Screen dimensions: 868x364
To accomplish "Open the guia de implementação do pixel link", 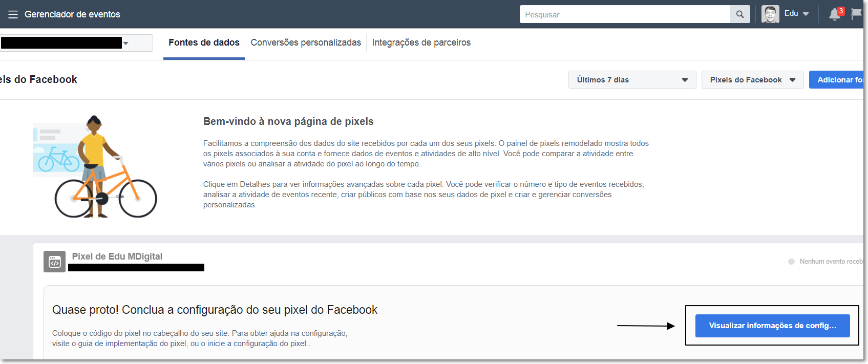I will tap(132, 344).
